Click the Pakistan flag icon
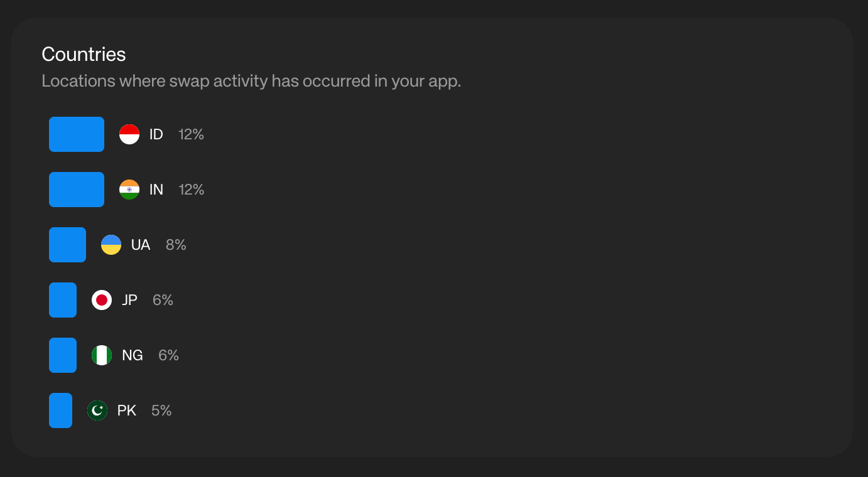868x477 pixels. pos(97,410)
